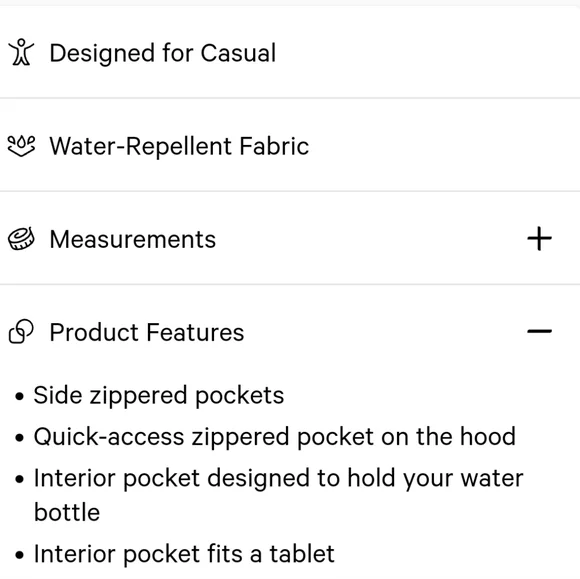Click the water droplets icon
Viewport: 580px width, 579px height.
point(21,146)
